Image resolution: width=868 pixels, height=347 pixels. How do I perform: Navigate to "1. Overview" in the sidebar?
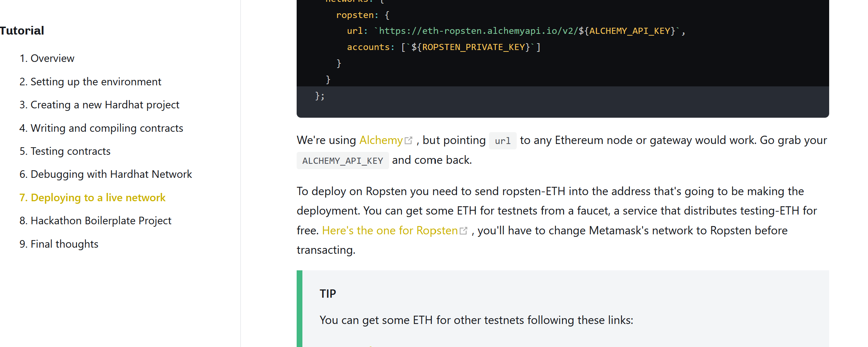[47, 58]
